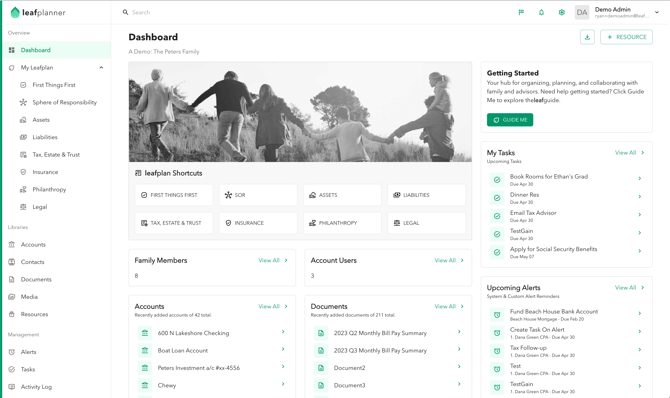Click View All for My Tasks
This screenshot has height=398, width=670.
click(629, 153)
